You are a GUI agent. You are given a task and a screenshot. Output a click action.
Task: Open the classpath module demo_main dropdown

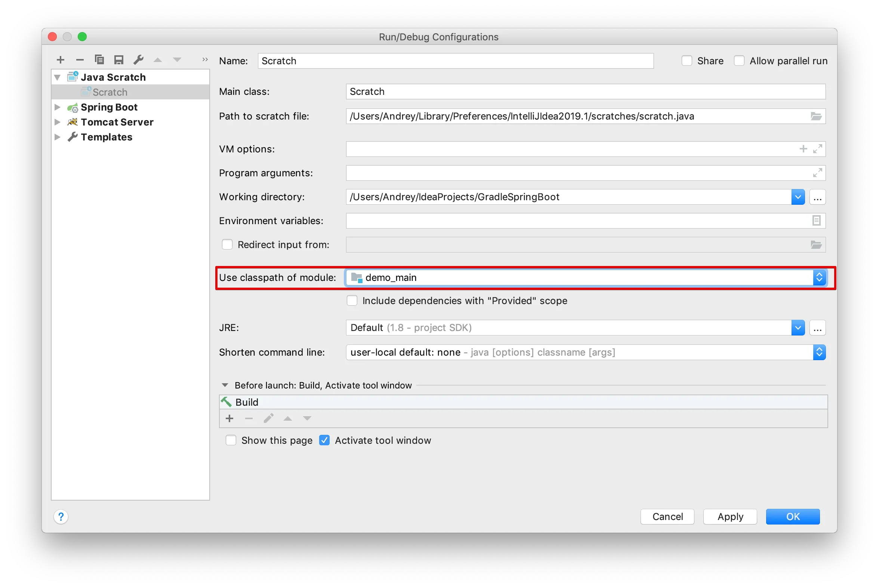tap(819, 278)
